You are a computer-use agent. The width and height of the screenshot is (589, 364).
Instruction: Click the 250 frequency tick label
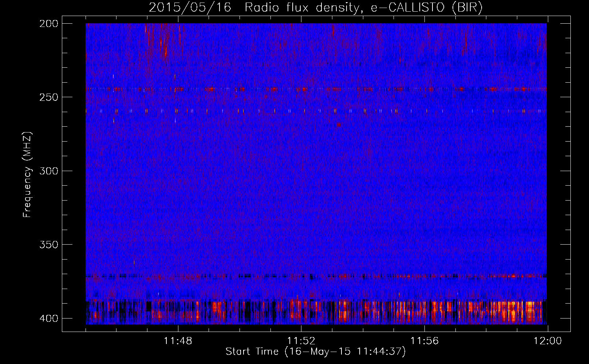[x=49, y=97]
